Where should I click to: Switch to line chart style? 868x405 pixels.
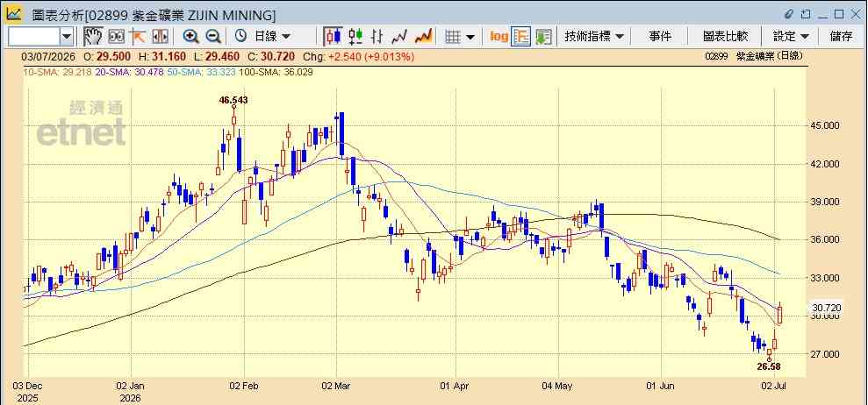(399, 37)
